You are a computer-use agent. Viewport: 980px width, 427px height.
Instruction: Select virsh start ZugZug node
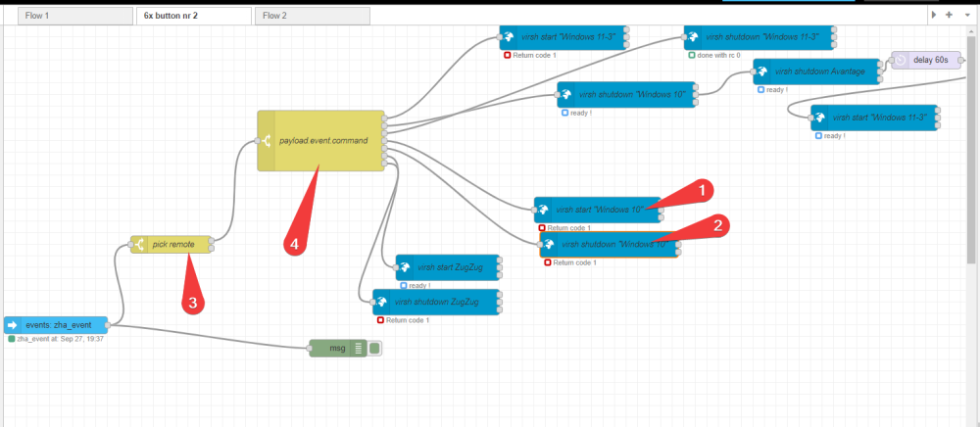click(x=448, y=267)
